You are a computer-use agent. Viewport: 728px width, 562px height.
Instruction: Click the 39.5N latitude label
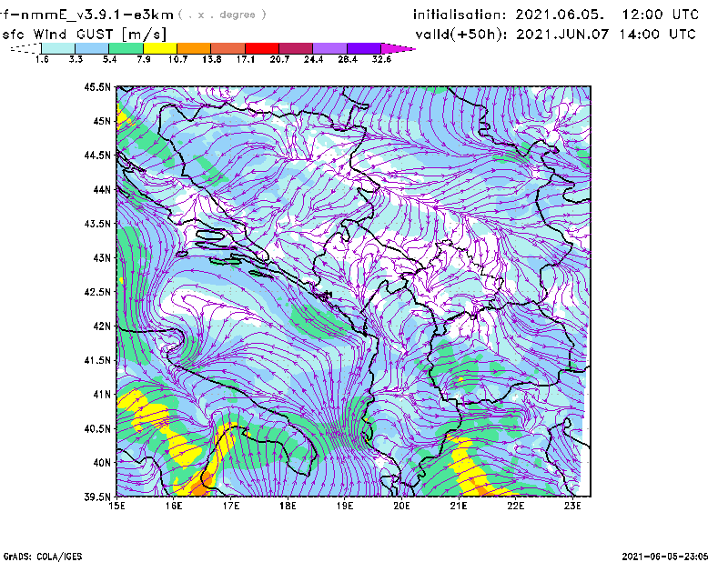(97, 497)
